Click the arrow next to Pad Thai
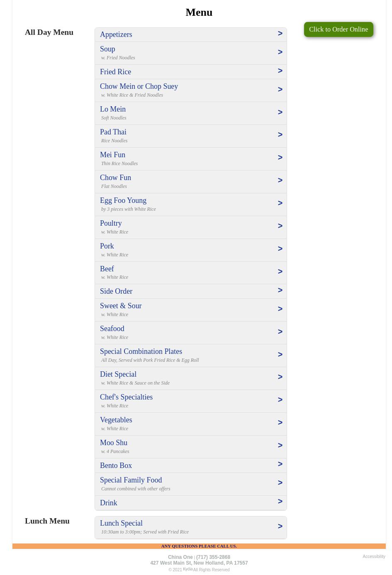 coord(280,135)
